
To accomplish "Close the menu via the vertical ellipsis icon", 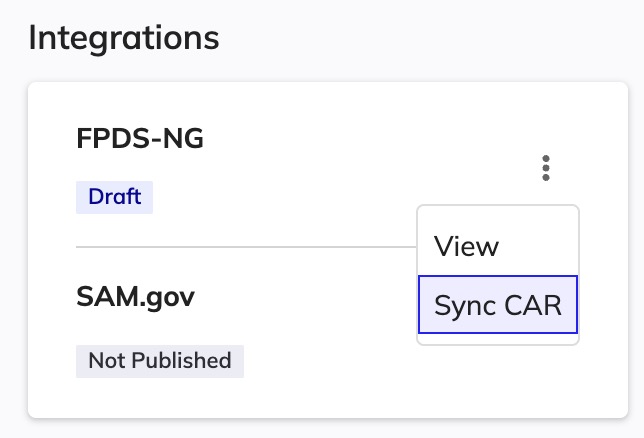I will [545, 168].
